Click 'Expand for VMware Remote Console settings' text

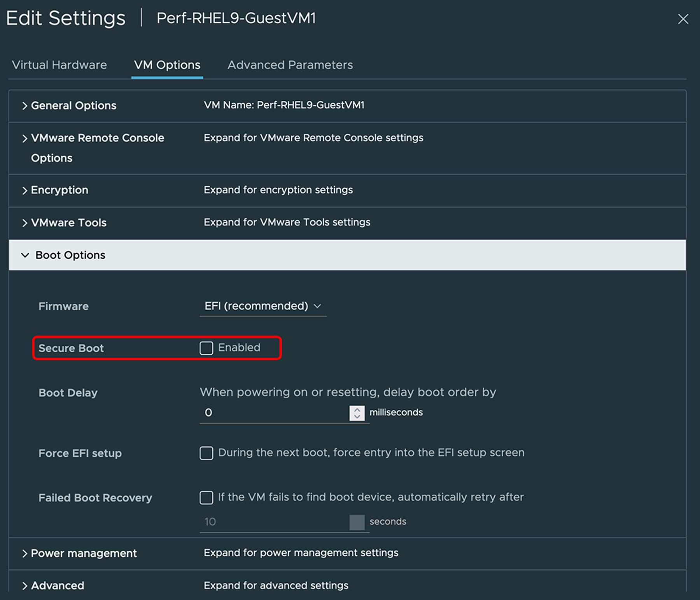pos(313,138)
